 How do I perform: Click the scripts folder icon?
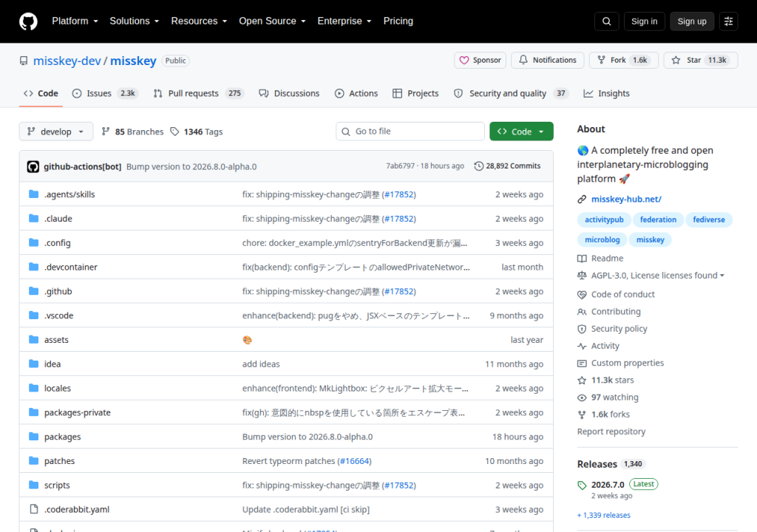[x=33, y=485]
